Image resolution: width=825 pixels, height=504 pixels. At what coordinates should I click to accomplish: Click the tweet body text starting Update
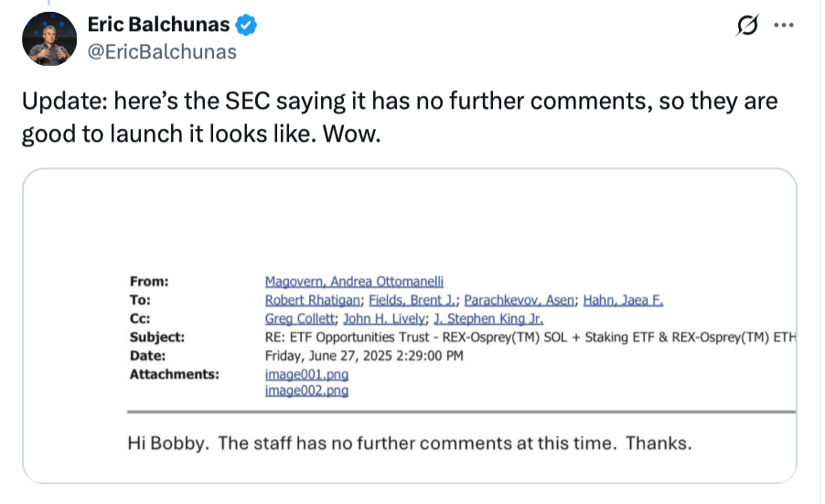click(x=400, y=115)
